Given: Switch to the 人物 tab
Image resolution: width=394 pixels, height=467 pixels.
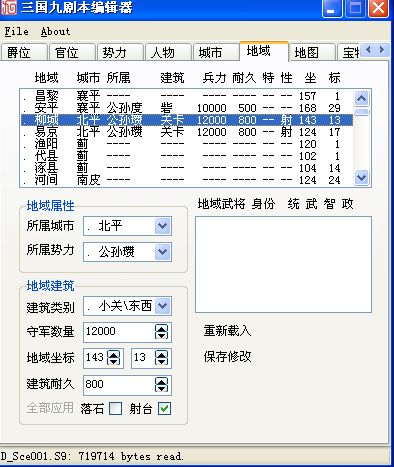Looking at the screenshot, I should click(x=163, y=52).
